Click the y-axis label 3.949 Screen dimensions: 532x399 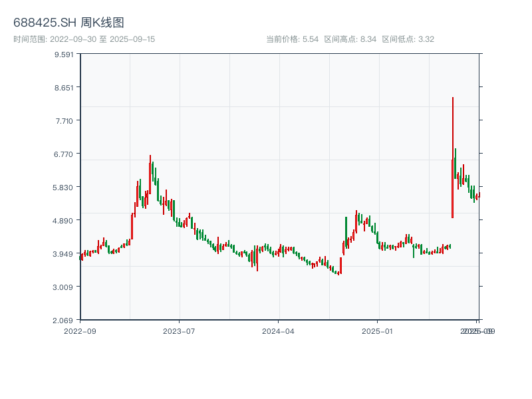tap(63, 254)
